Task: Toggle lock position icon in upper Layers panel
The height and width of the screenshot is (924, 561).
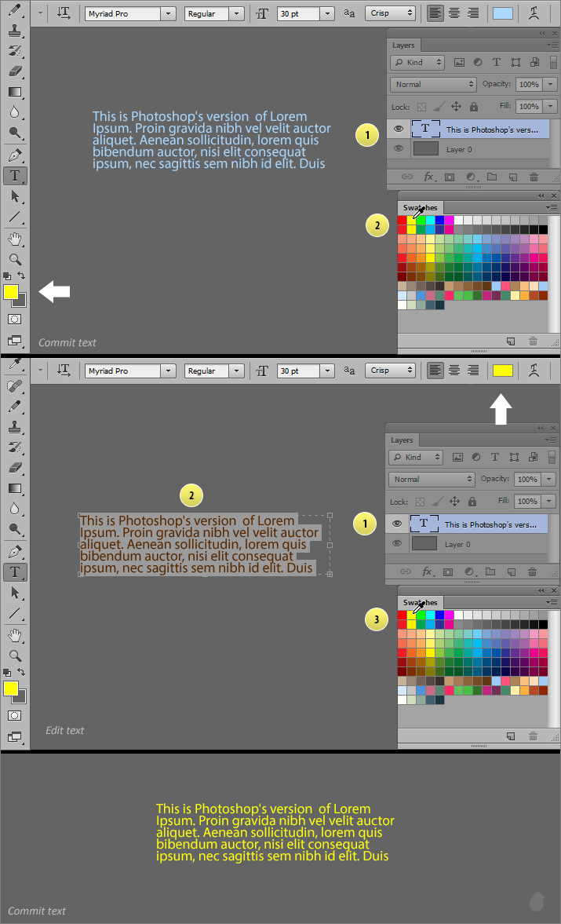Action: point(456,107)
